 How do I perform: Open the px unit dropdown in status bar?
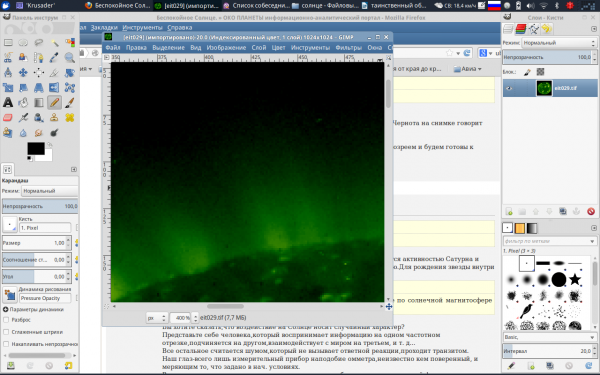pyautogui.click(x=157, y=318)
